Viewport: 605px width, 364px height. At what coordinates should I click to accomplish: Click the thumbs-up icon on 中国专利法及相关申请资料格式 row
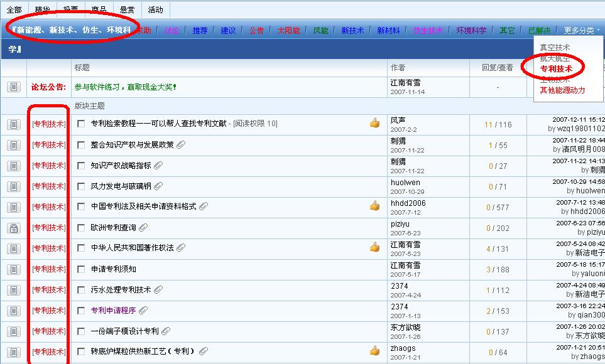(x=374, y=205)
